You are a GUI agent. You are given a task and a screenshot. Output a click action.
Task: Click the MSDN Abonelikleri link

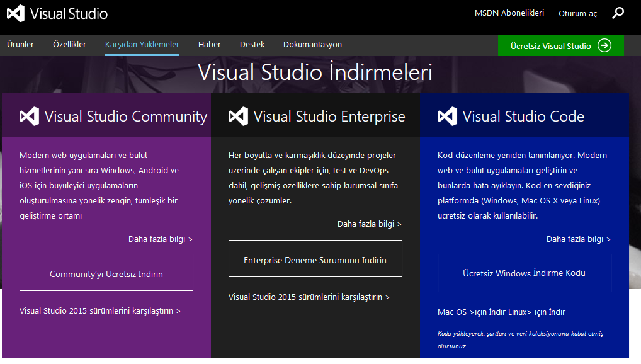pyautogui.click(x=509, y=13)
